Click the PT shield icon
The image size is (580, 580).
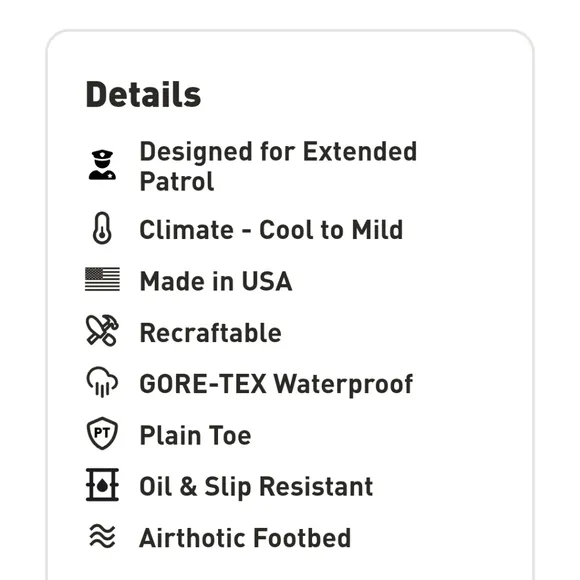click(x=102, y=433)
